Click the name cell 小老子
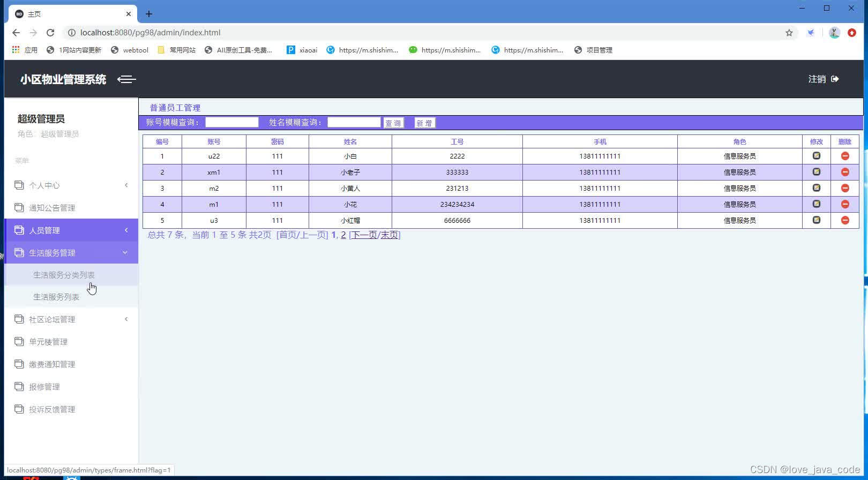This screenshot has width=868, height=480. click(x=350, y=172)
